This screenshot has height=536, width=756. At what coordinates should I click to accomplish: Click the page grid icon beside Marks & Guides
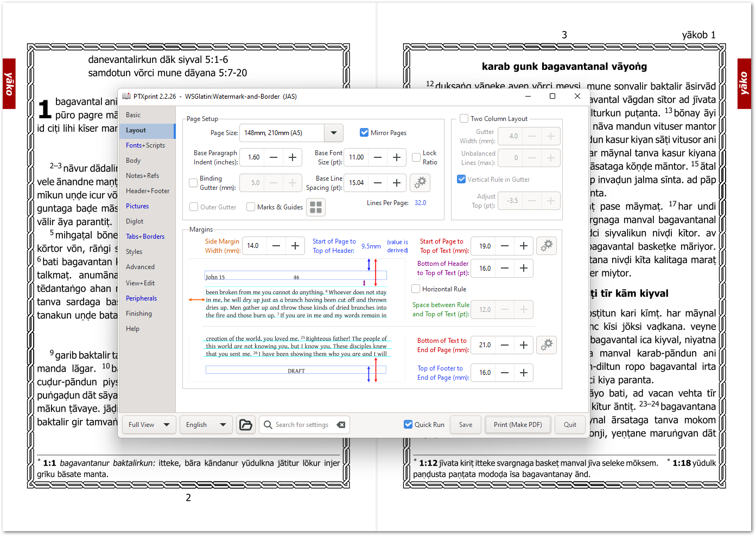coord(315,207)
